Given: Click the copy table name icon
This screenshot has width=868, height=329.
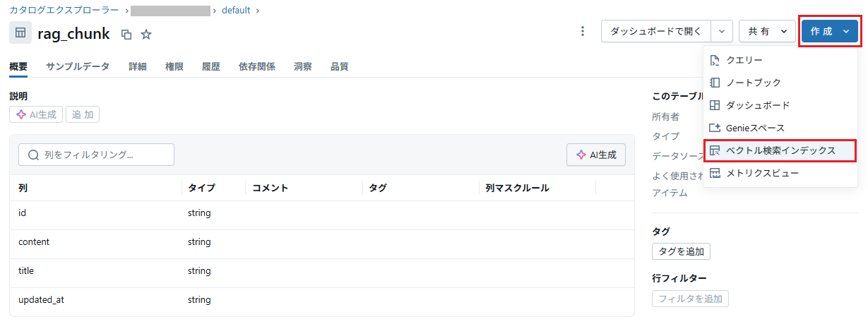Looking at the screenshot, I should (x=126, y=34).
